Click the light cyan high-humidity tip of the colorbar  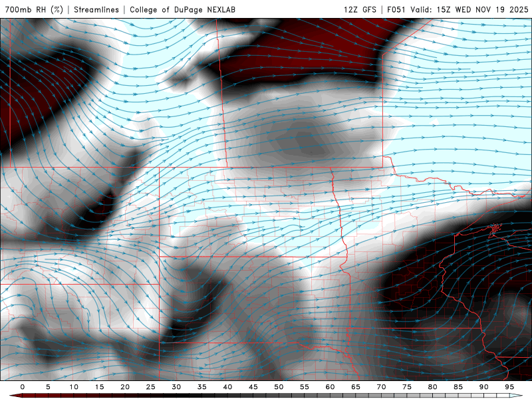(516, 396)
